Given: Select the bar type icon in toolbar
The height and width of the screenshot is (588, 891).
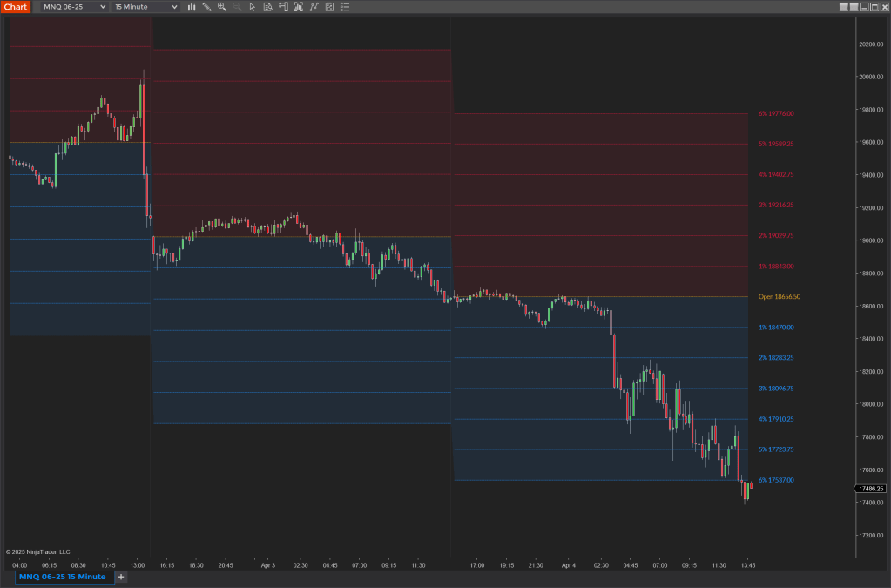Looking at the screenshot, I should (192, 7).
